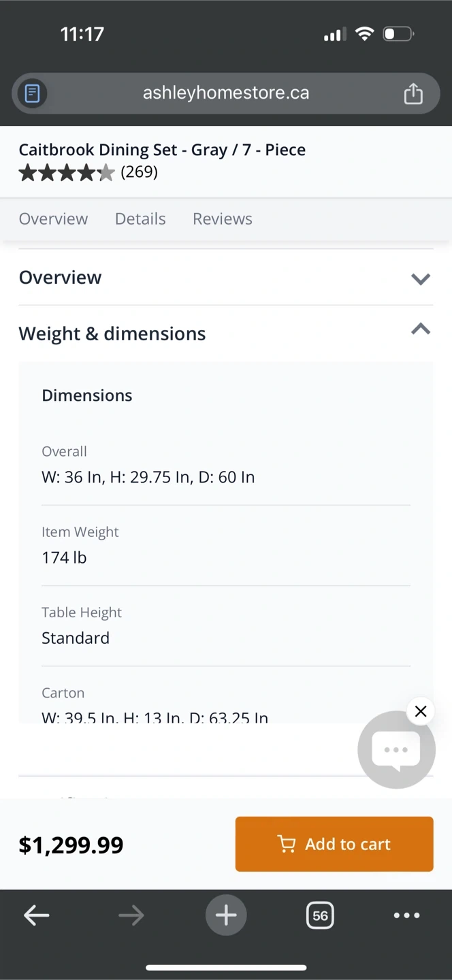Image resolution: width=452 pixels, height=980 pixels.
Task: Open the three-dot browser menu
Action: click(x=406, y=915)
